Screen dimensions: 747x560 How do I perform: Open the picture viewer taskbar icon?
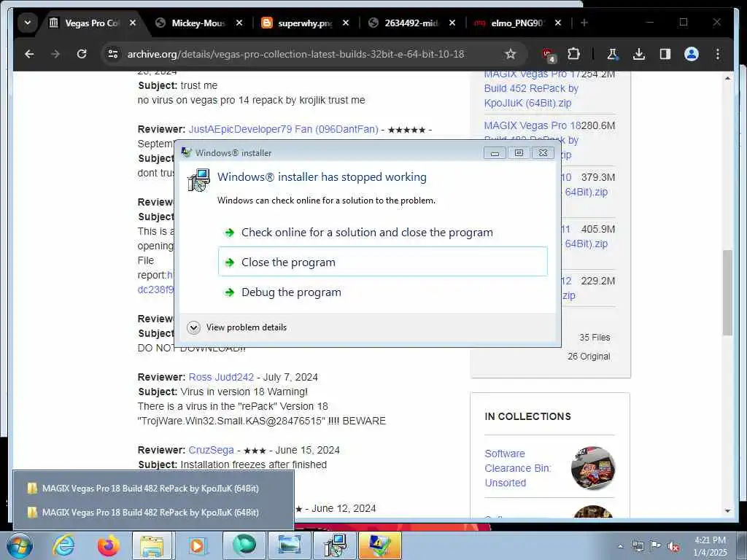pyautogui.click(x=289, y=545)
